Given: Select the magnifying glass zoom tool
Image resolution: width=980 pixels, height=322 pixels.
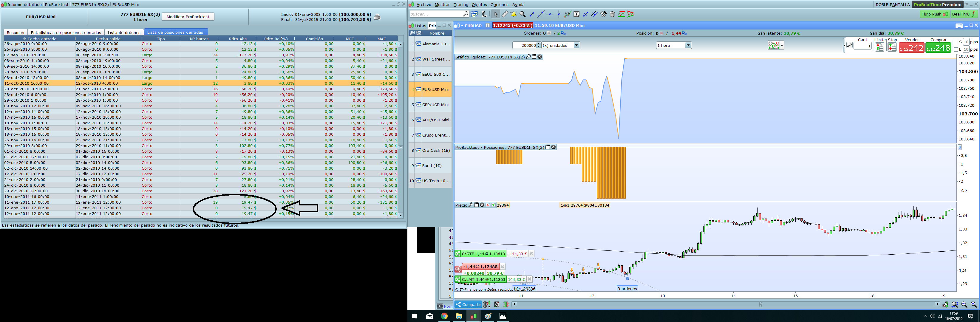Looking at the screenshot, I should pyautogui.click(x=523, y=14).
